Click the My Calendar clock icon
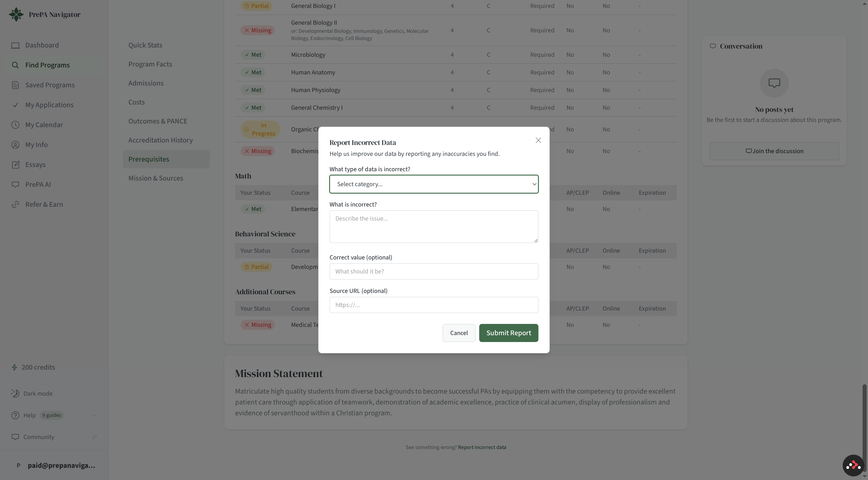868x480 pixels. tap(15, 125)
